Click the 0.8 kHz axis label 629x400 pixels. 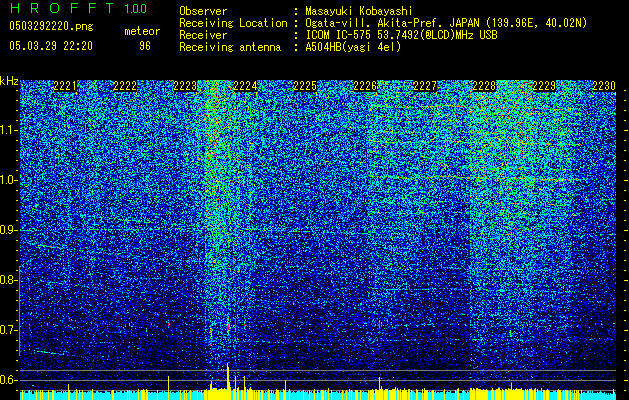[9, 280]
